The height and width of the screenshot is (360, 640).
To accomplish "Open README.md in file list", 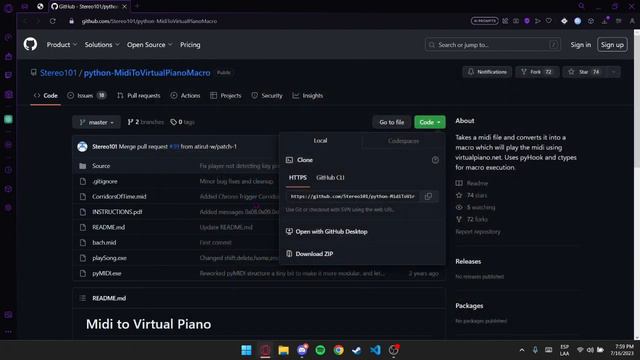I will pyautogui.click(x=109, y=227).
